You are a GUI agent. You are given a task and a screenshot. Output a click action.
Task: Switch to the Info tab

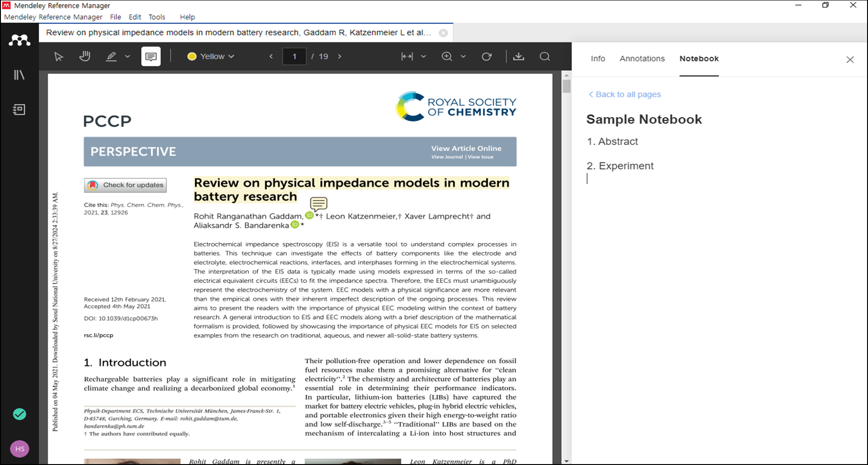click(598, 58)
